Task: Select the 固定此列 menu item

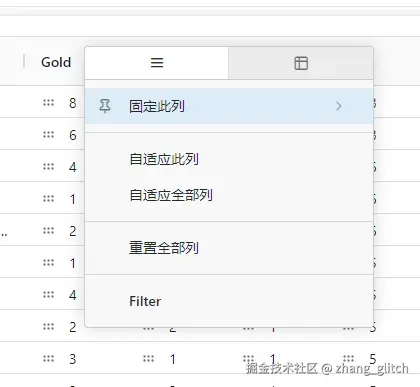Action: click(229, 106)
